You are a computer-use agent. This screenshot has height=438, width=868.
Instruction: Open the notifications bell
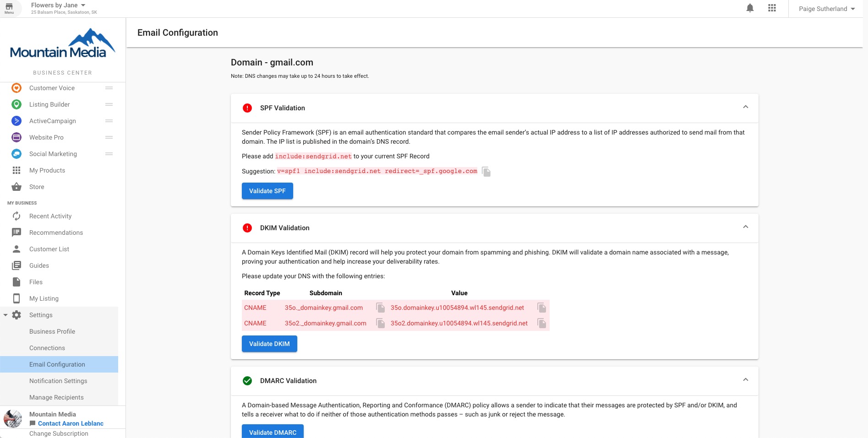(750, 8)
